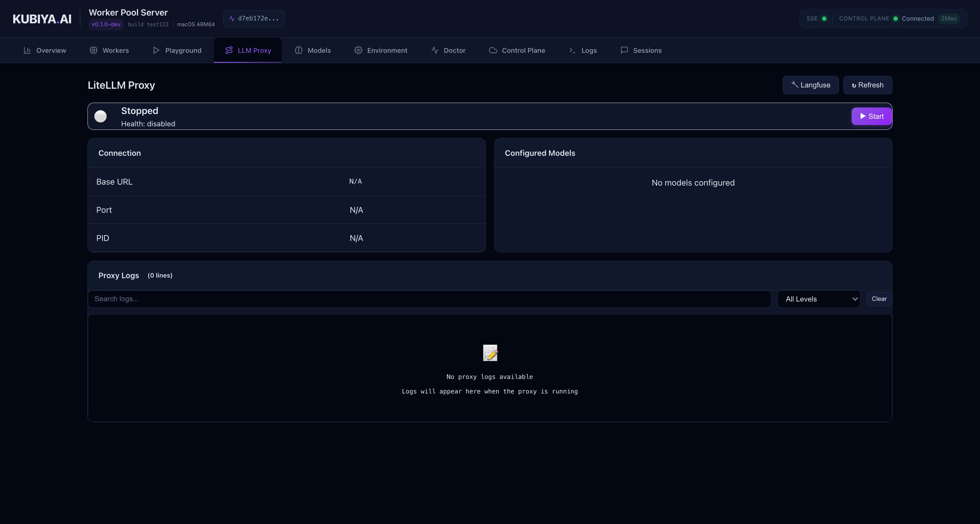
Task: Click the Doctor pulse icon
Action: (x=435, y=50)
